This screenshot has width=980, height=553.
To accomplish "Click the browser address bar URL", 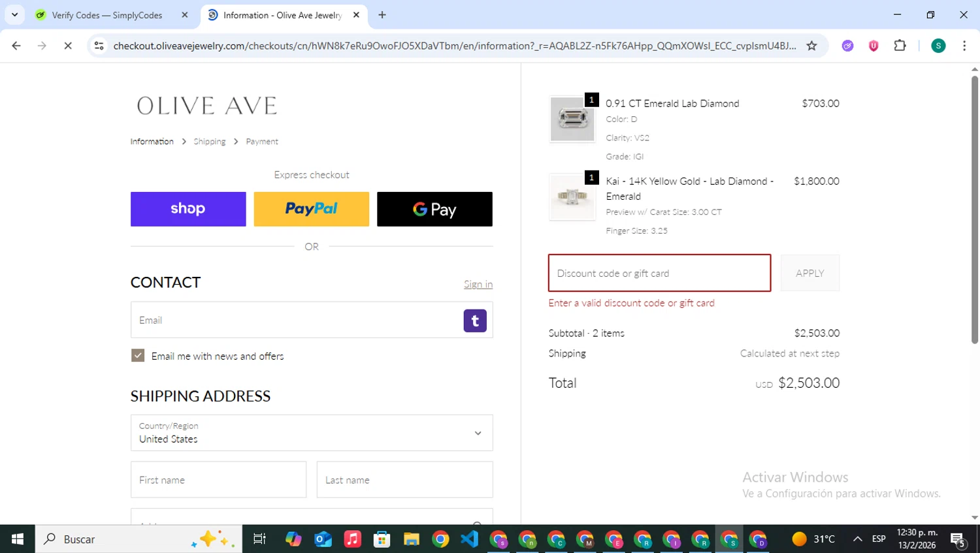I will click(x=455, y=46).
